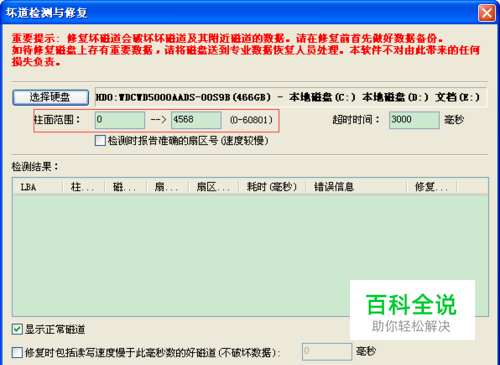The height and width of the screenshot is (365, 500).
Task: Click the LBA column header
Action: (38, 187)
